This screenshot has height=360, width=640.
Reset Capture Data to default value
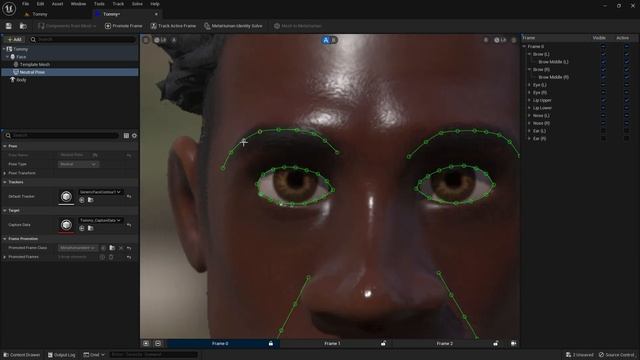click(129, 225)
